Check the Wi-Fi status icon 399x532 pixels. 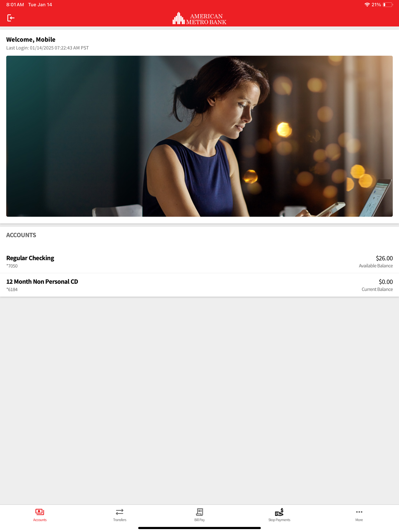click(x=367, y=4)
